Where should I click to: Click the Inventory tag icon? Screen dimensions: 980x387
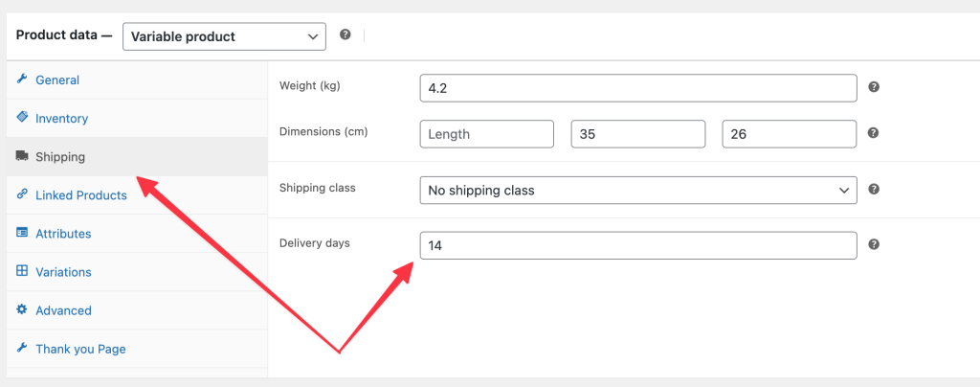tap(22, 118)
